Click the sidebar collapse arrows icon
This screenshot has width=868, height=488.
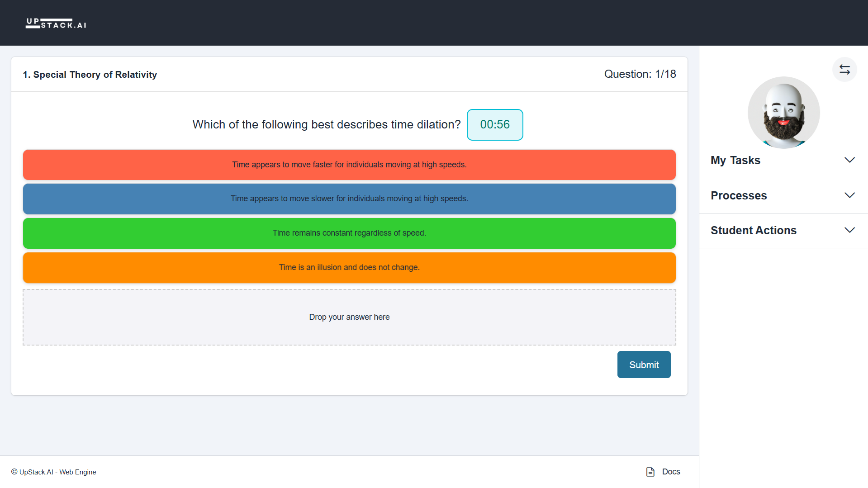[x=844, y=69]
